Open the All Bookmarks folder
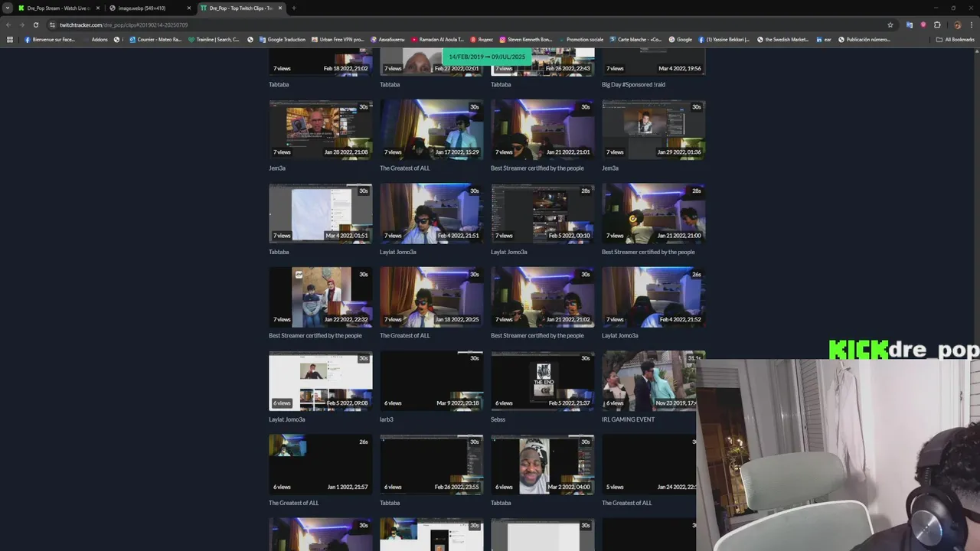Viewport: 980px width, 551px height. [x=955, y=39]
